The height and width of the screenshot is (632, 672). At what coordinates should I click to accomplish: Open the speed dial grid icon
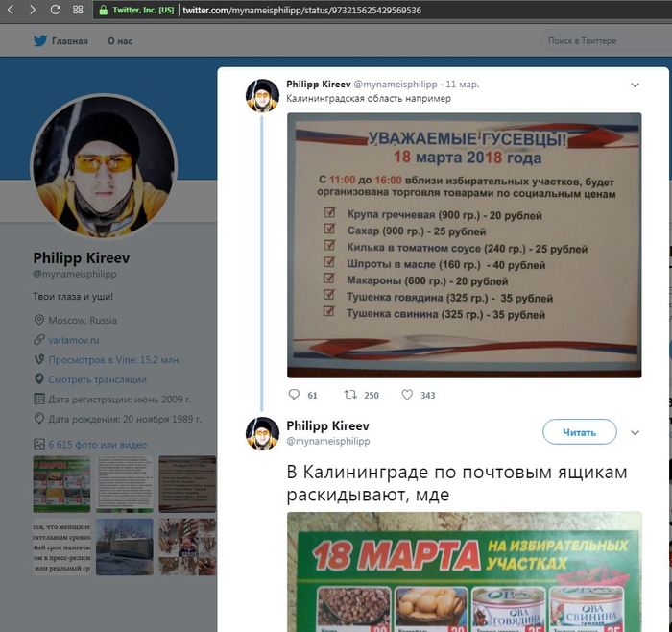(78, 10)
